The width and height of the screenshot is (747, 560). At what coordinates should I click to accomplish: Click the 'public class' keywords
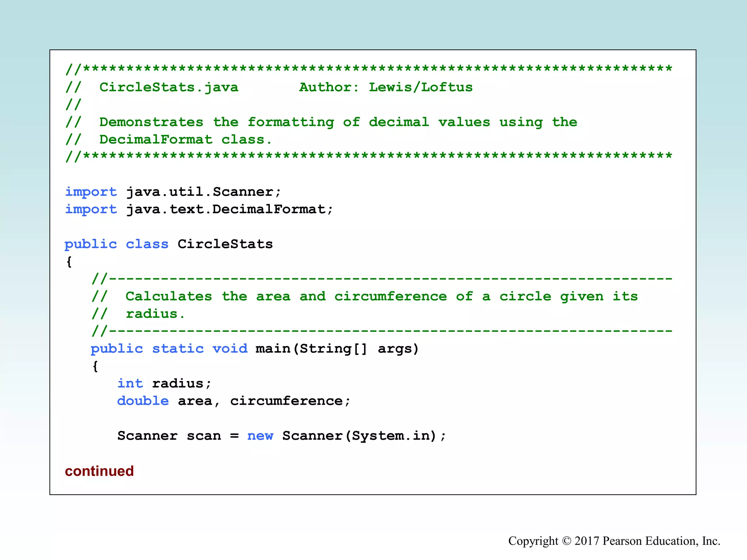pos(116,244)
